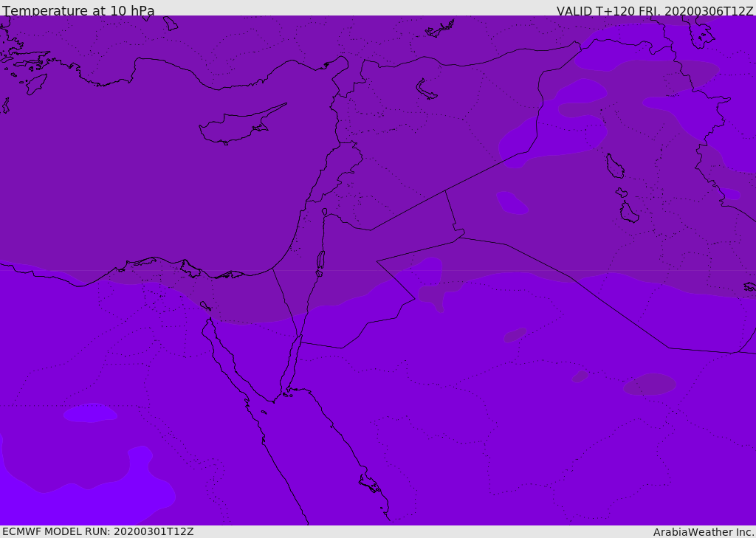The width and height of the screenshot is (756, 538).
Task: Click the 'VALID T+120 FRI. 20200306T12Z' label
Action: tap(655, 10)
